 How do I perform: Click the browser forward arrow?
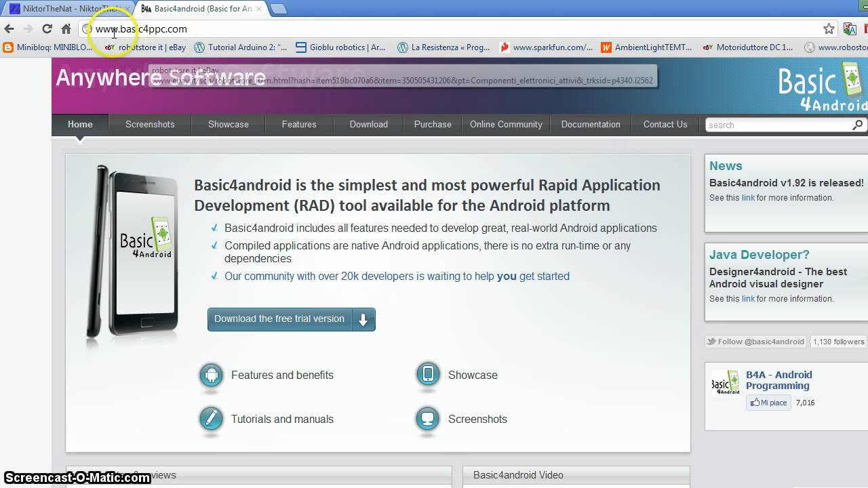[x=28, y=29]
